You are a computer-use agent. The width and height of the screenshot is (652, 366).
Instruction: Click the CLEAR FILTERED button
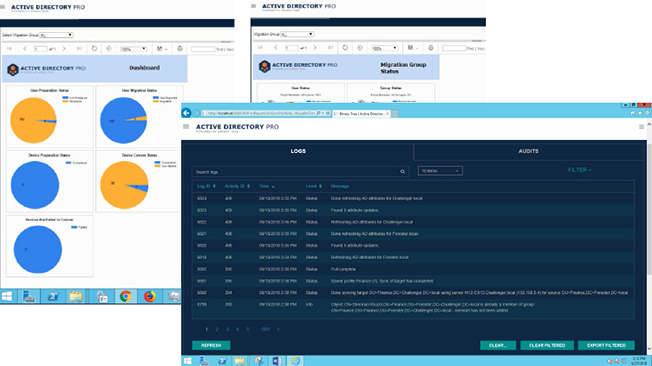[x=547, y=345]
